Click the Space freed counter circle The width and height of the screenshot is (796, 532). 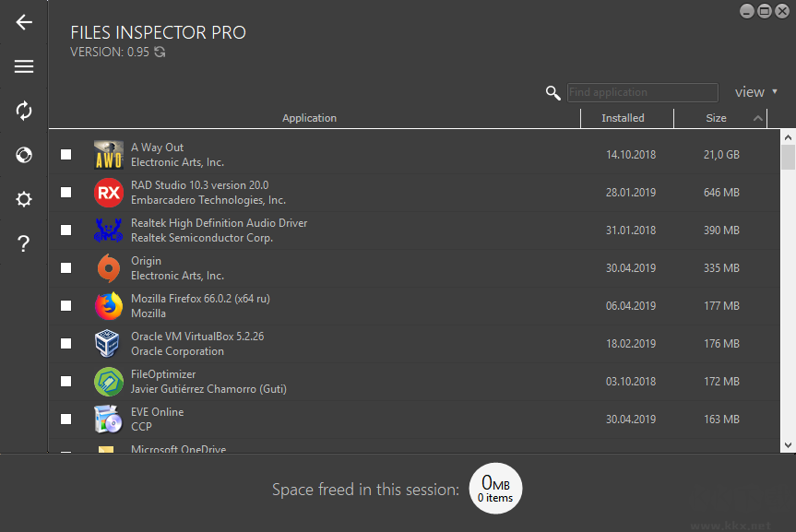[495, 489]
